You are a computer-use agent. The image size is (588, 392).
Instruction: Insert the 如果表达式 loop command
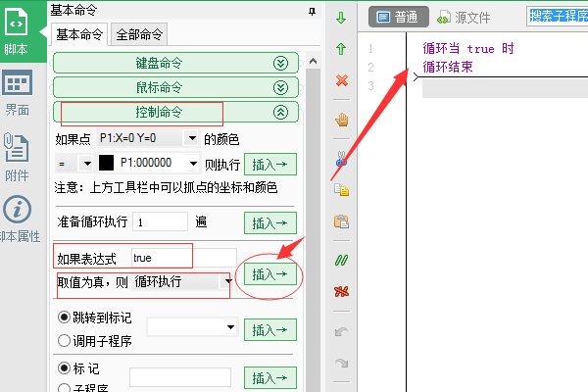click(270, 273)
